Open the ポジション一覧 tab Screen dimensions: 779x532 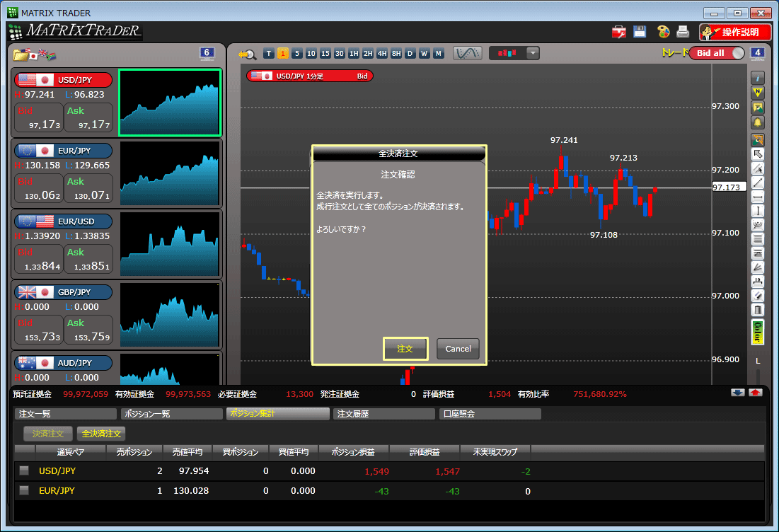[x=172, y=414]
